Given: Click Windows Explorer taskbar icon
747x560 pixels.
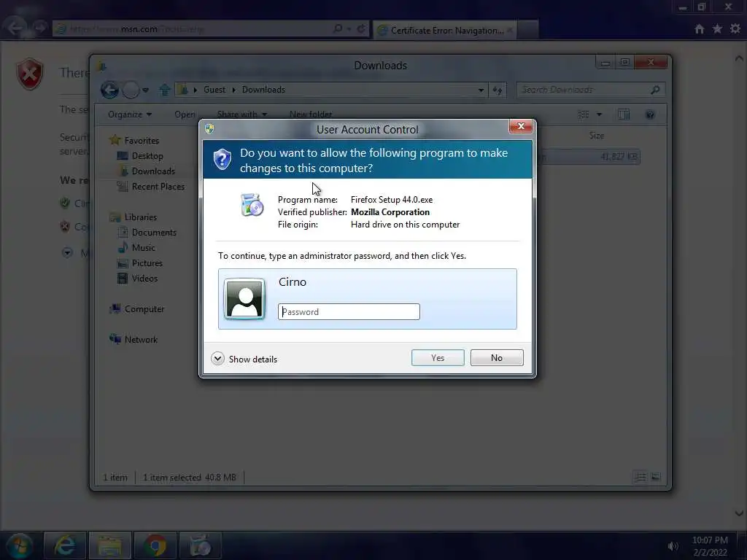Looking at the screenshot, I should (x=110, y=545).
